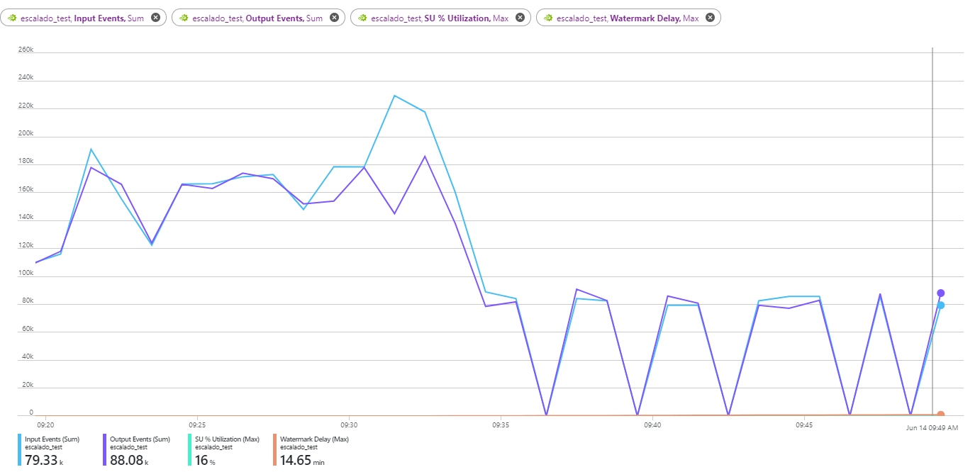Open the Watermark Delay, Max metric editor
The width and height of the screenshot is (980, 472).
(x=628, y=18)
